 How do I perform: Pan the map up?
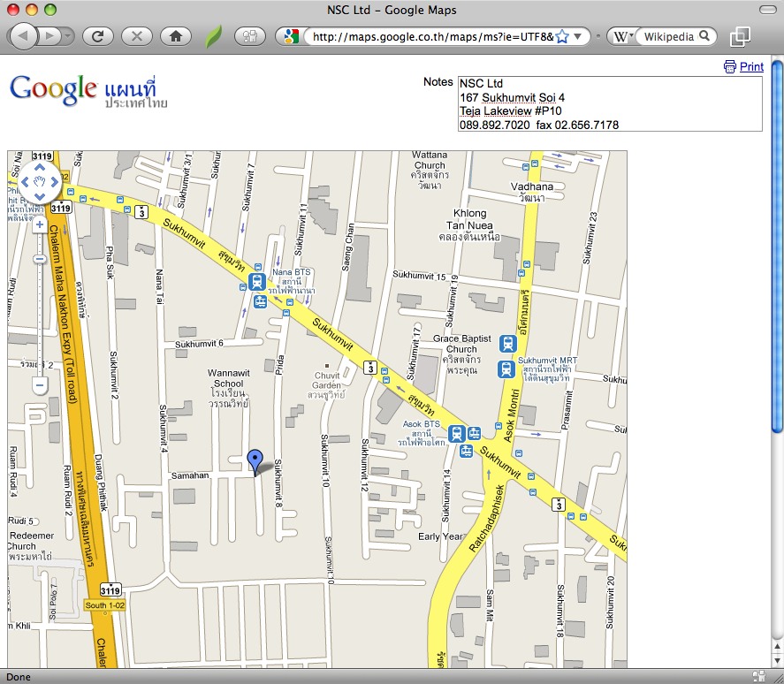[x=40, y=168]
